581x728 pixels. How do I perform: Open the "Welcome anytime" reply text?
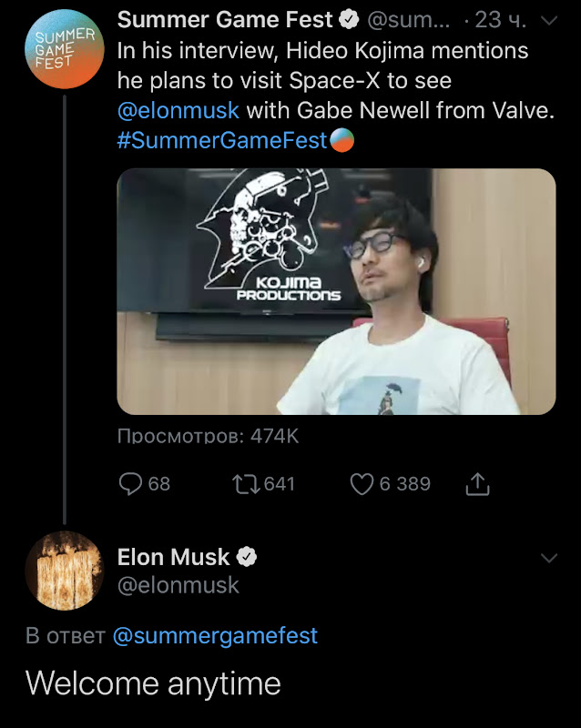tap(153, 682)
